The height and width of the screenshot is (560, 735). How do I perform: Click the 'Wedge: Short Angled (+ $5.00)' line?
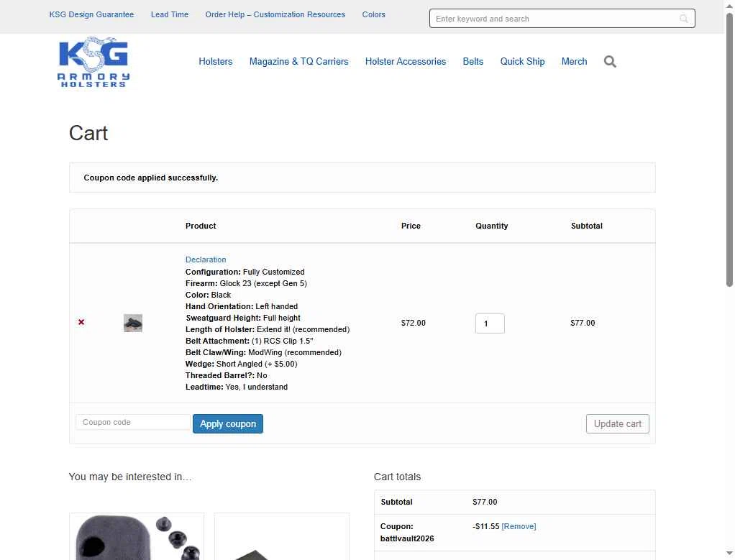(242, 364)
